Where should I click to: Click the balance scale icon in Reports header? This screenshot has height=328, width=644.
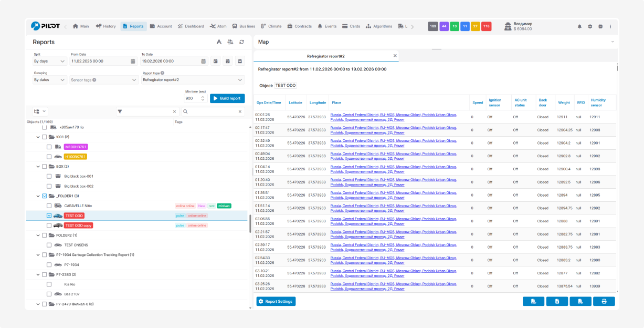230,42
